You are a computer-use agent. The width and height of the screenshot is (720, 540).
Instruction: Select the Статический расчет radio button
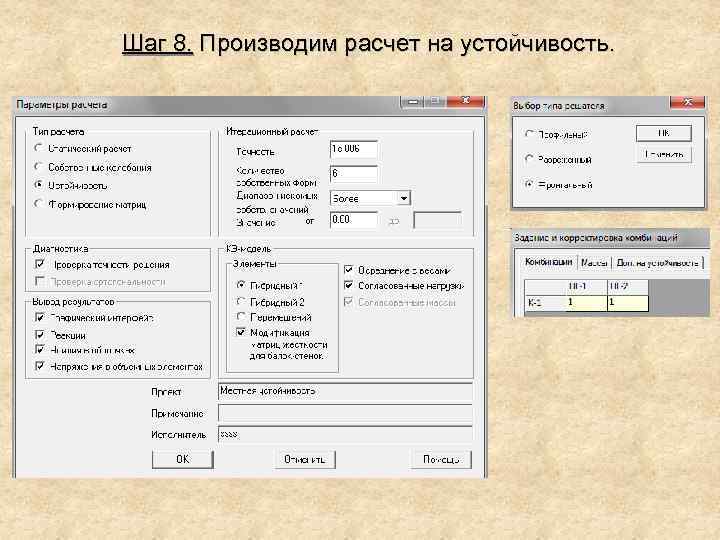pos(39,148)
